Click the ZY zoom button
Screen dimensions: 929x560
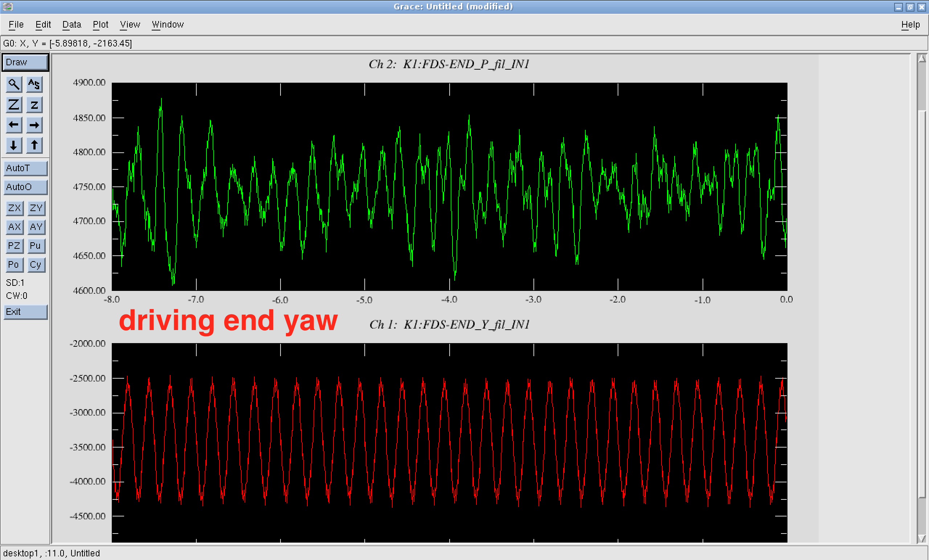[x=37, y=208]
